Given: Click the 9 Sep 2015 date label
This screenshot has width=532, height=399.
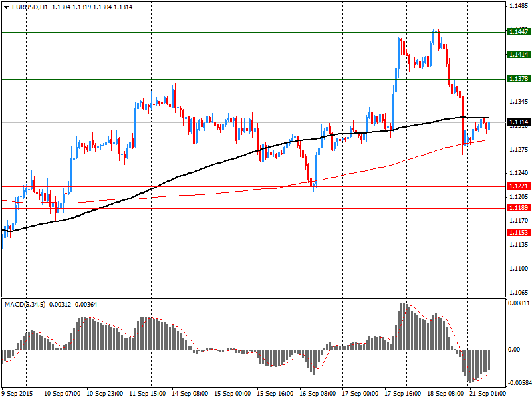Looking at the screenshot, I should [x=17, y=394].
